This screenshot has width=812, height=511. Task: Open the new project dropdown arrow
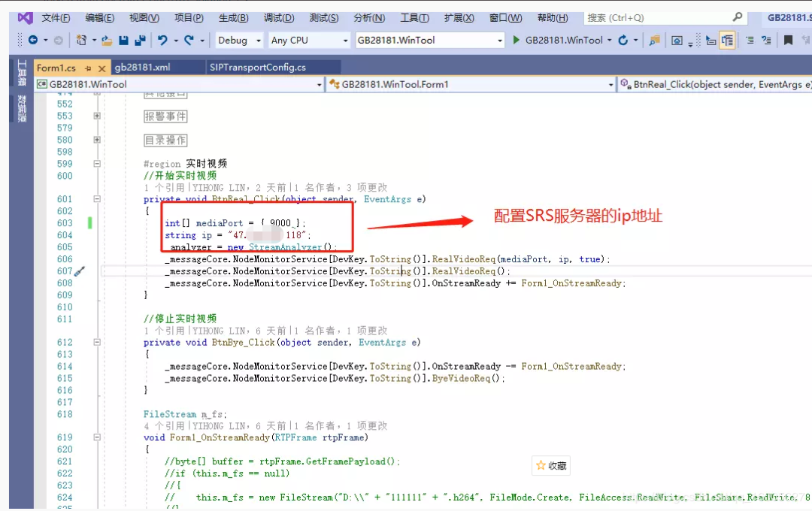point(94,40)
